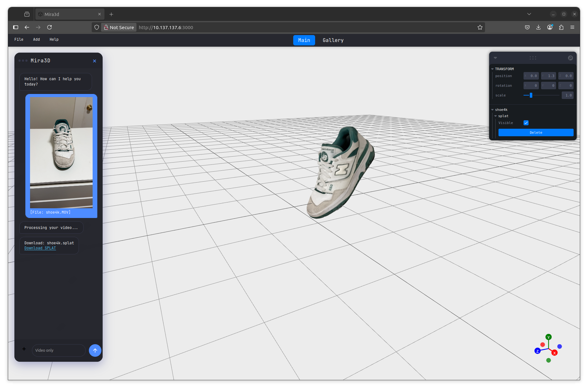
Task: Collapse the splat node
Action: (x=496, y=116)
